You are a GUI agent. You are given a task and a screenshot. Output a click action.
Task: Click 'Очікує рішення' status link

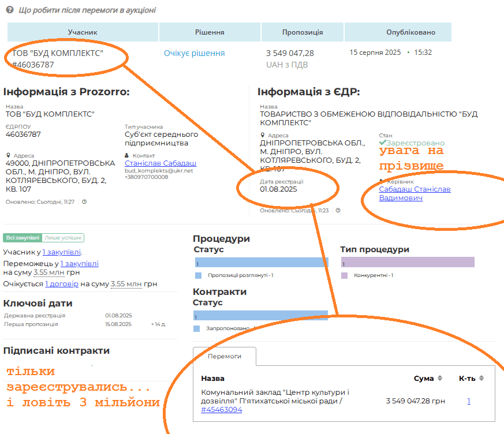195,53
